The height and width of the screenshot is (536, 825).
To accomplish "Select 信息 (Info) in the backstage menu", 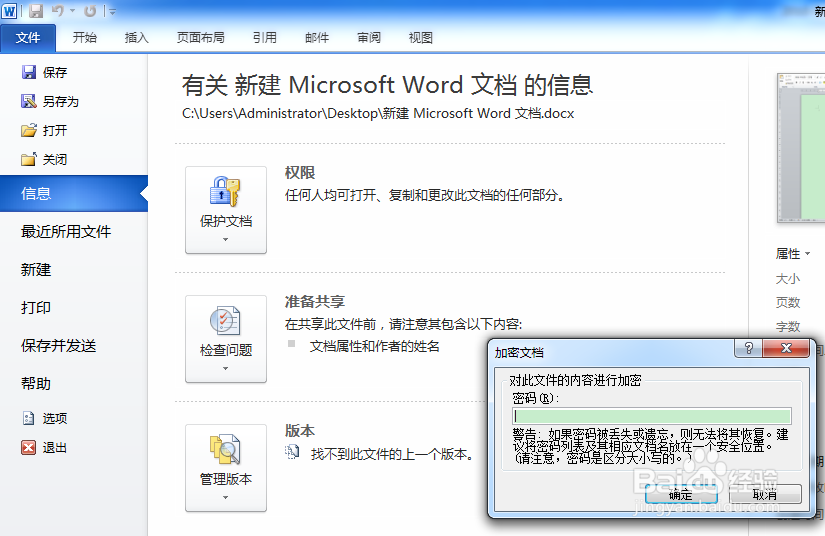I will 74,194.
